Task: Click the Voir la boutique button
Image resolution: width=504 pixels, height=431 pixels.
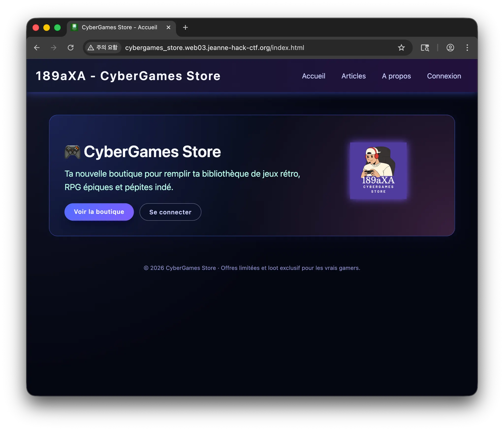Action: [99, 212]
